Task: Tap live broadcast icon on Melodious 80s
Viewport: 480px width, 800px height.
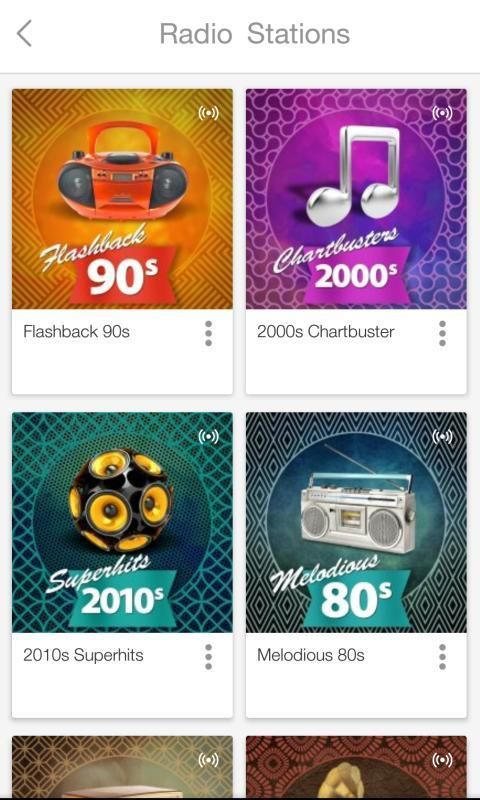Action: (442, 436)
